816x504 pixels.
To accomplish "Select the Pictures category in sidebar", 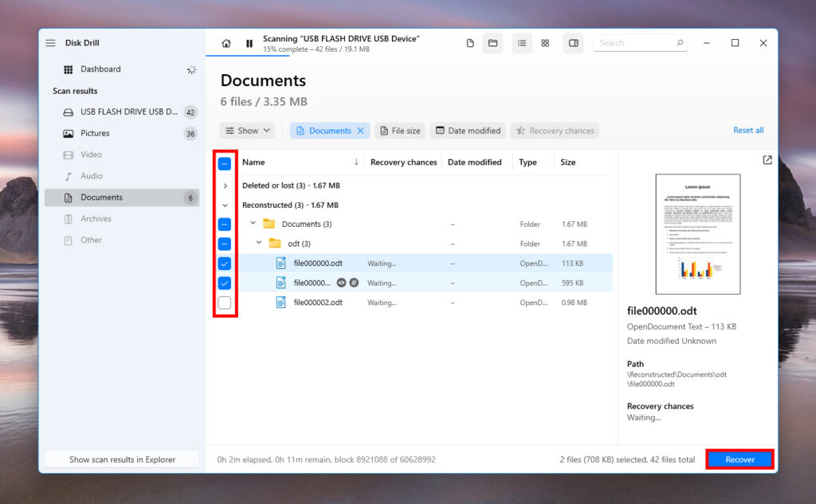I will click(99, 133).
